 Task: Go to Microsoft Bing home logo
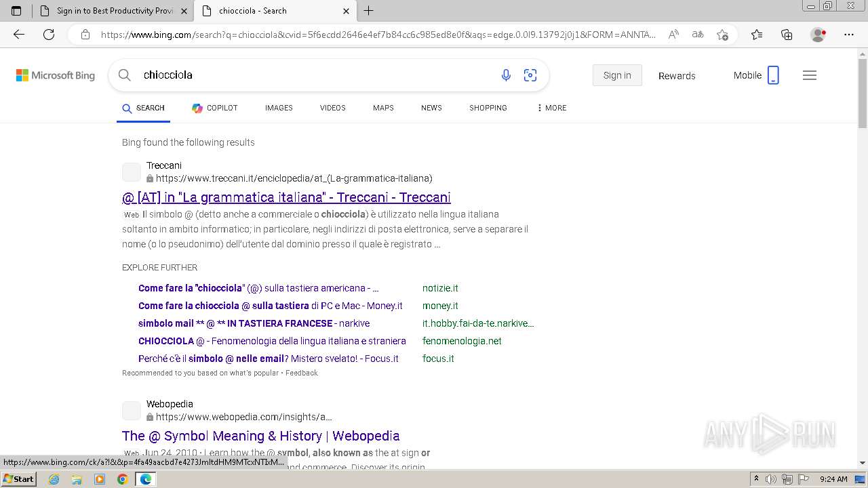tap(56, 75)
